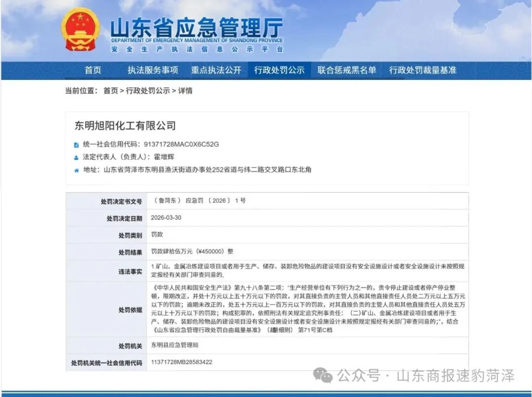
Task: Click the document number （鲁菏东）应急罚〔2026〕1号
Action: click(199, 201)
